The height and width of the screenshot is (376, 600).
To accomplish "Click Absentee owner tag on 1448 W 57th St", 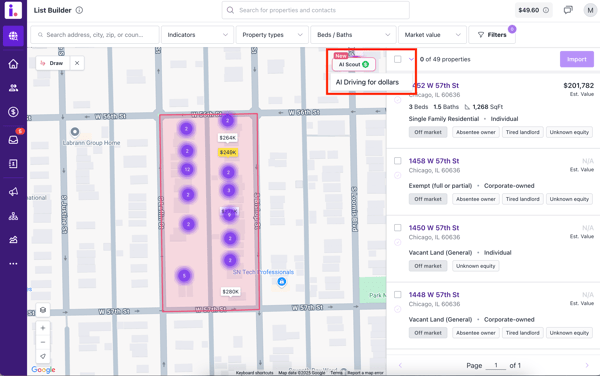I will click(475, 333).
